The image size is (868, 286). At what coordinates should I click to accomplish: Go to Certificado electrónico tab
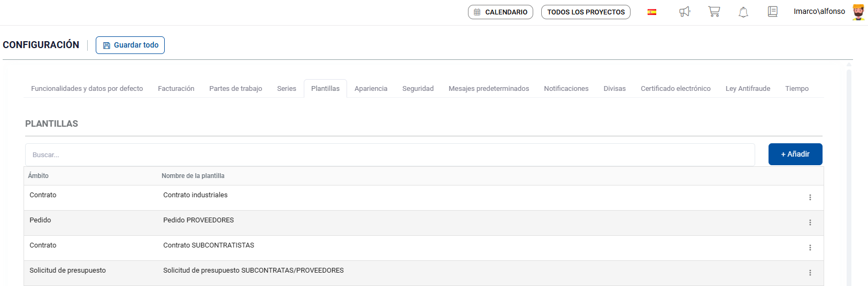click(x=675, y=89)
